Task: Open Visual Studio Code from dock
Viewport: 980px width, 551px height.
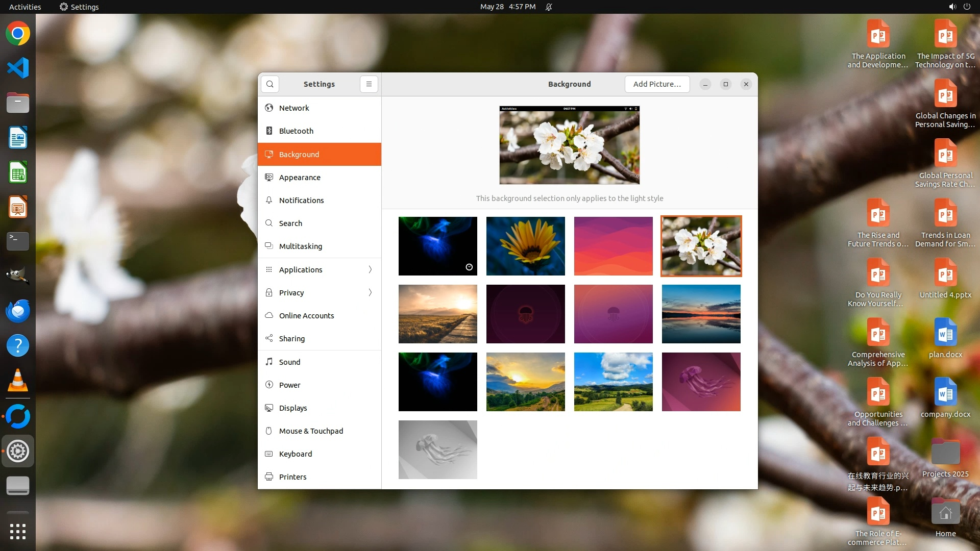Action: (x=18, y=68)
